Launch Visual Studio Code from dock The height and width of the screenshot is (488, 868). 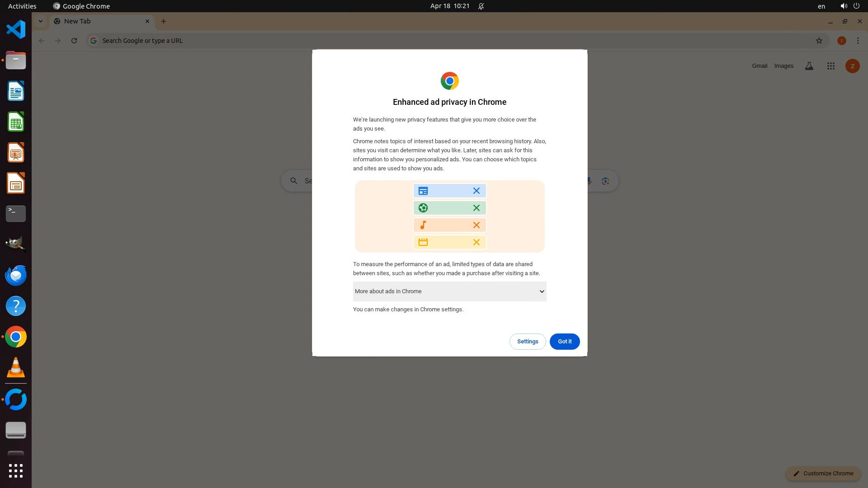tap(16, 30)
